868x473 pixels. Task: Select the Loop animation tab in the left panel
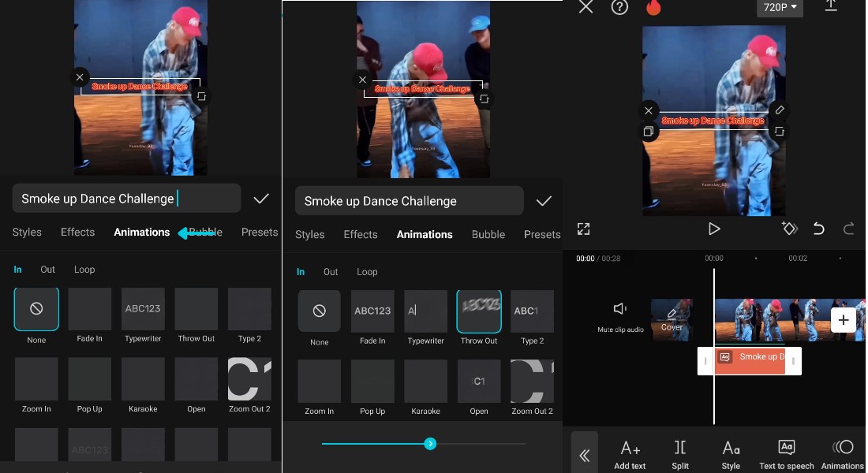(x=84, y=270)
